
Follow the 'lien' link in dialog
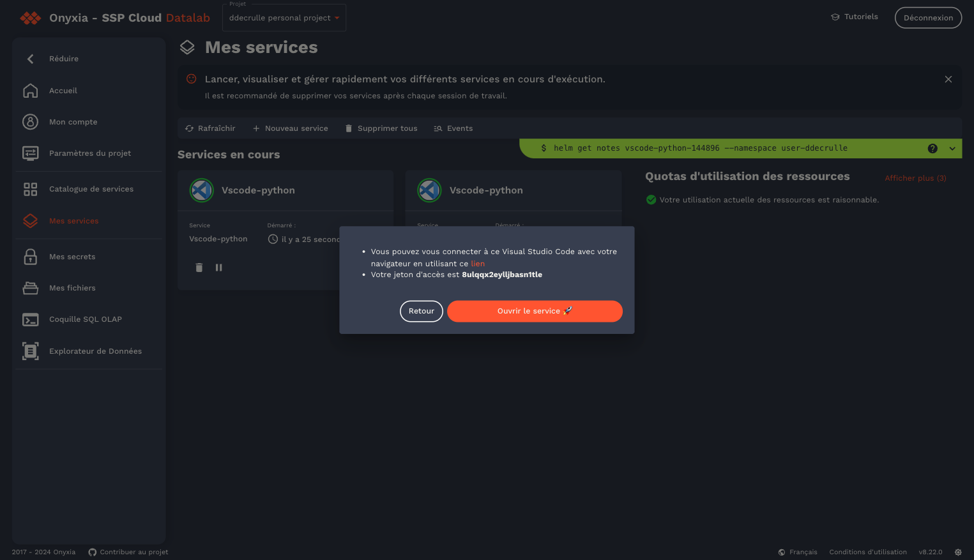pyautogui.click(x=478, y=264)
